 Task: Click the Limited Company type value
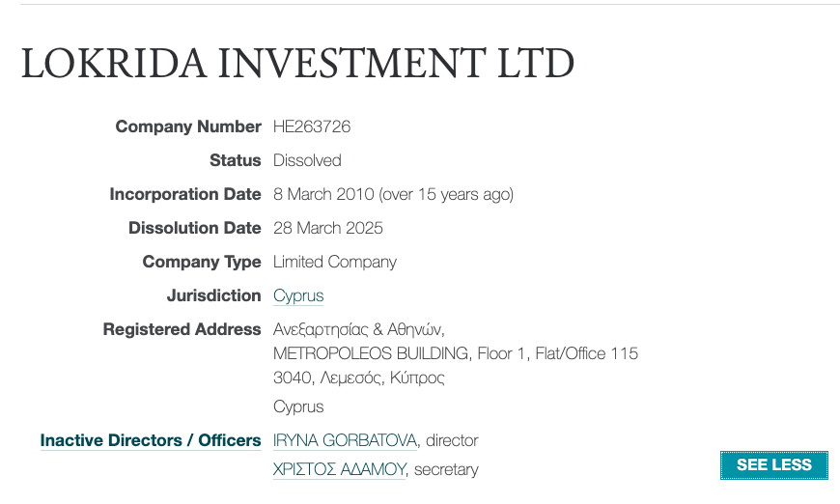click(335, 262)
